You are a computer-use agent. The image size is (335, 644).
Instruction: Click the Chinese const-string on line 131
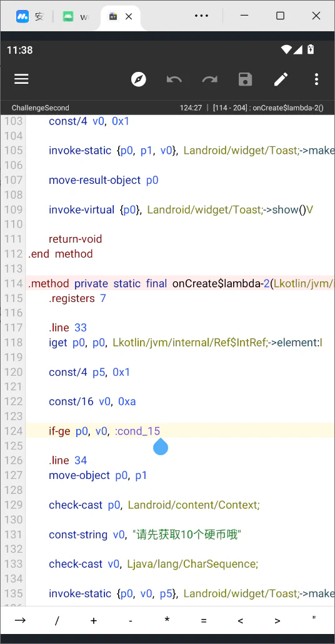click(144, 535)
